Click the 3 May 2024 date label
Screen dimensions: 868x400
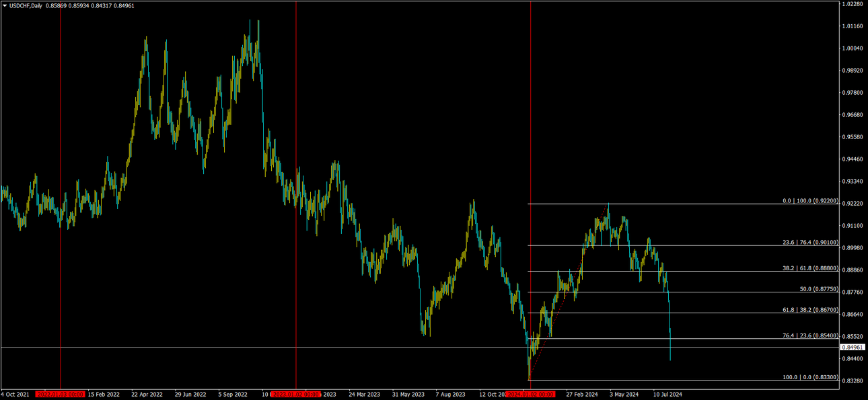point(624,395)
